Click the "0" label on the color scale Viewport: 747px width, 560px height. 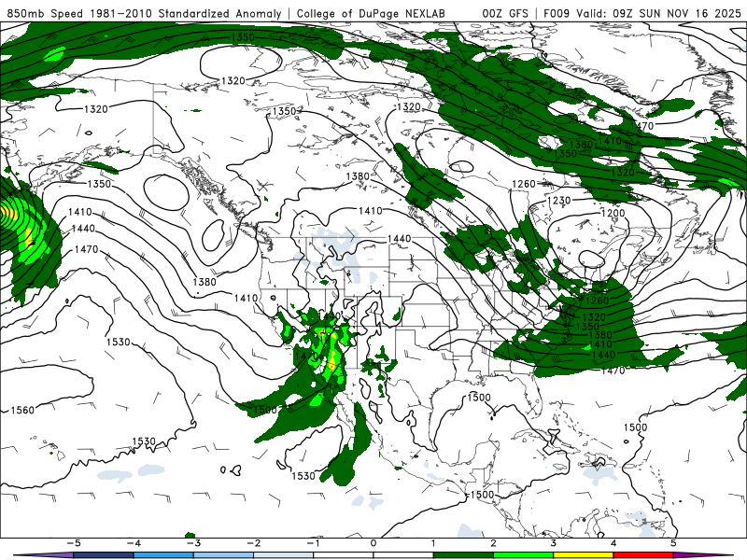(x=373, y=543)
